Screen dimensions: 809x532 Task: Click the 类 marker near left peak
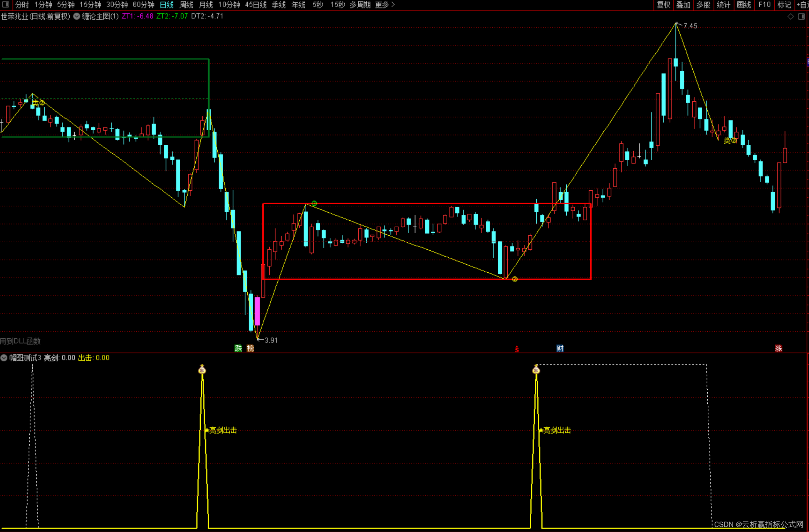35,102
